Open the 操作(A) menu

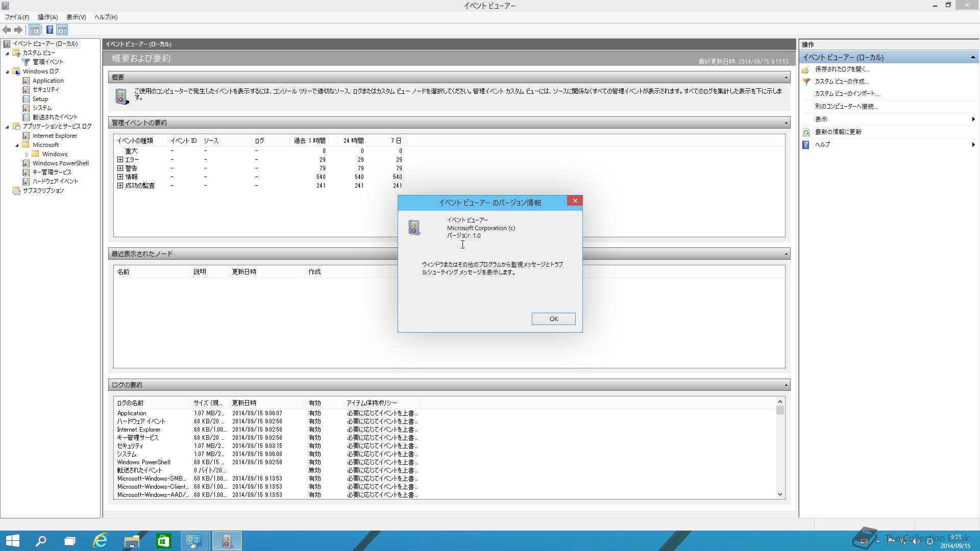point(47,17)
